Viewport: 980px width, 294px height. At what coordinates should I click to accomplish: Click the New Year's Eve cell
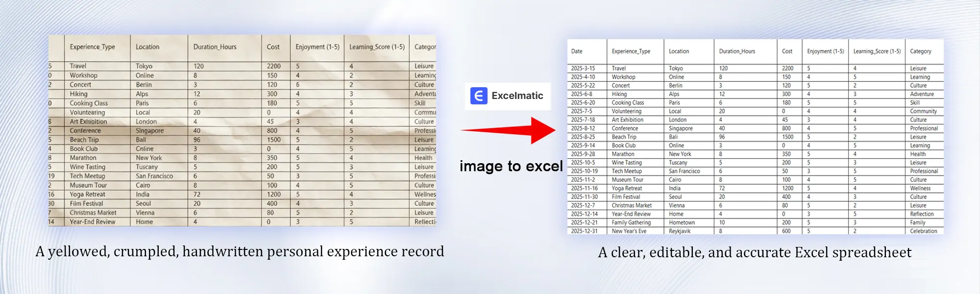(x=629, y=231)
